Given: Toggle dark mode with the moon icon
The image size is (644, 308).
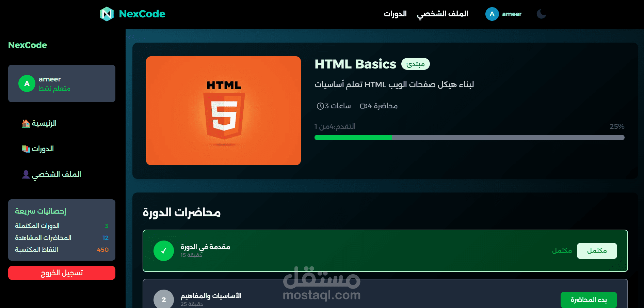Looking at the screenshot, I should (541, 14).
